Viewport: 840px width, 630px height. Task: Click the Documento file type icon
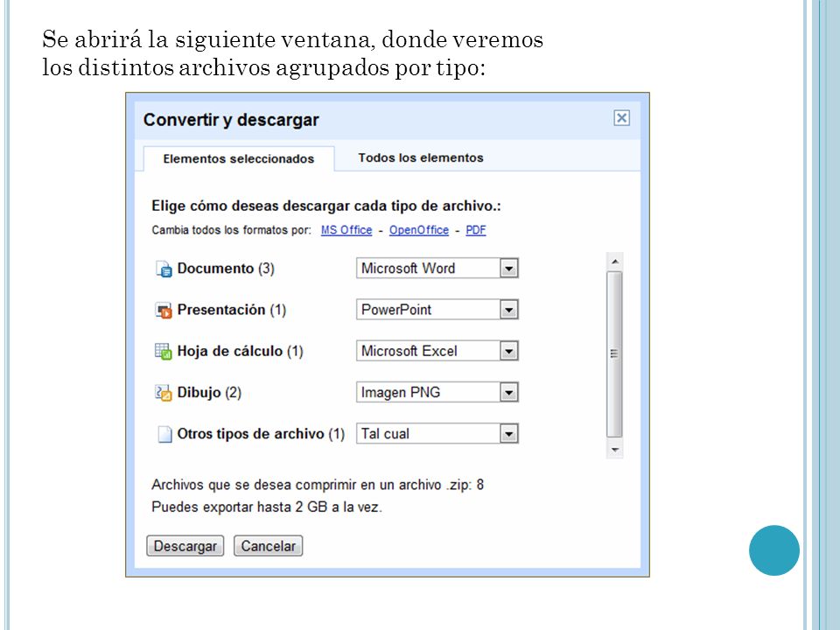coord(164,269)
